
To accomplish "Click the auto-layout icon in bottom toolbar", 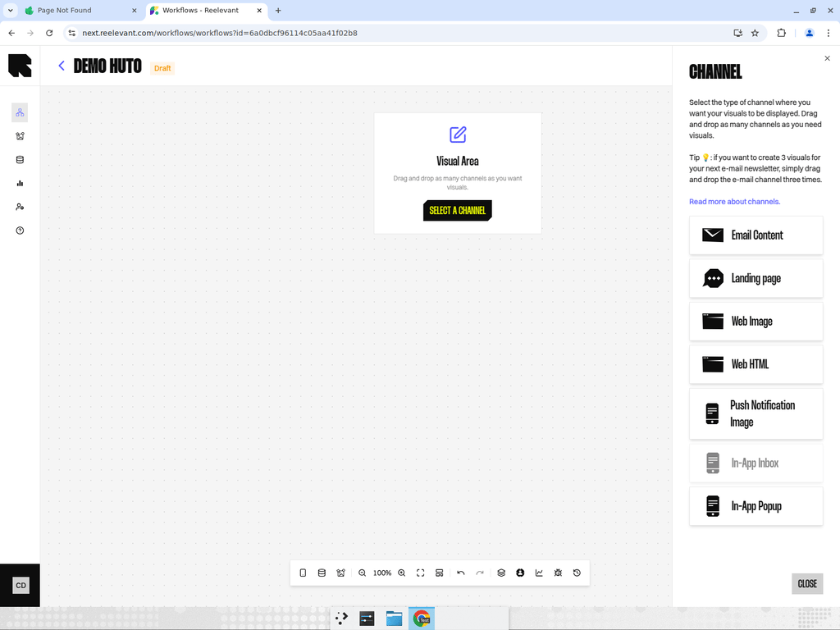I will [x=440, y=573].
